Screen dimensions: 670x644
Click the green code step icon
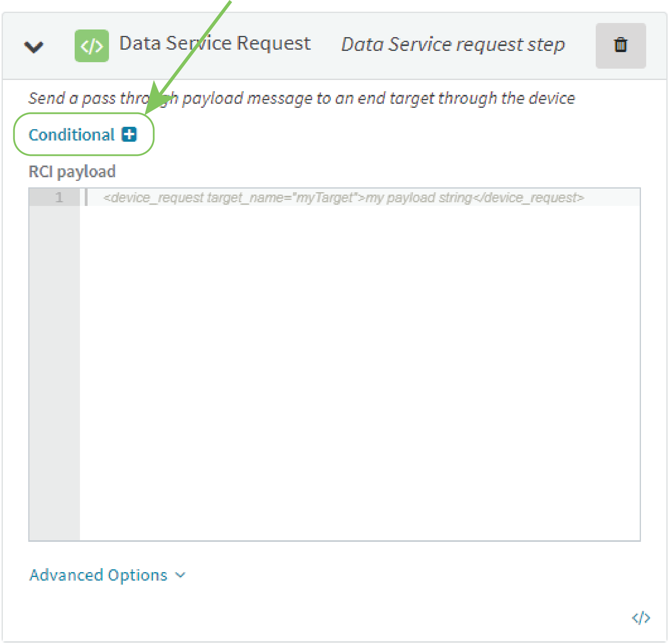coord(92,46)
